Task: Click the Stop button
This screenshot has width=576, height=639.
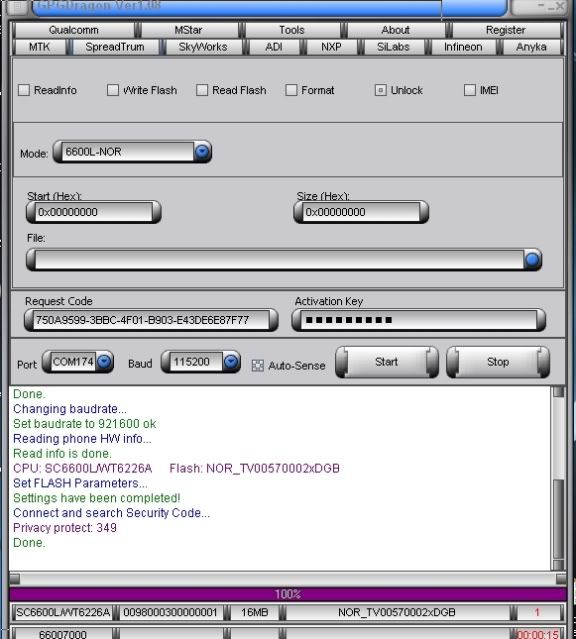Action: (498, 362)
